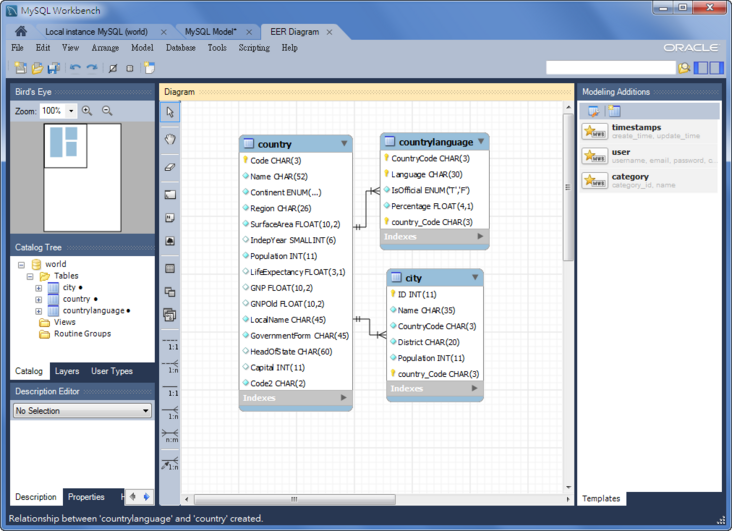Open the Database menu
The image size is (732, 531).
(180, 48)
